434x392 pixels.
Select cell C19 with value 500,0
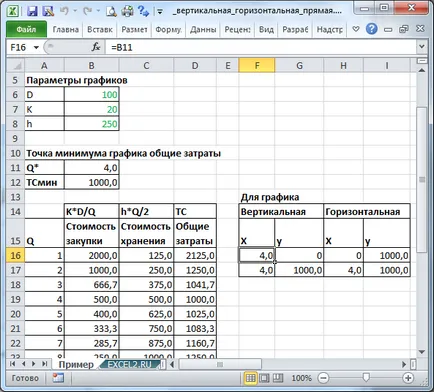(146, 299)
